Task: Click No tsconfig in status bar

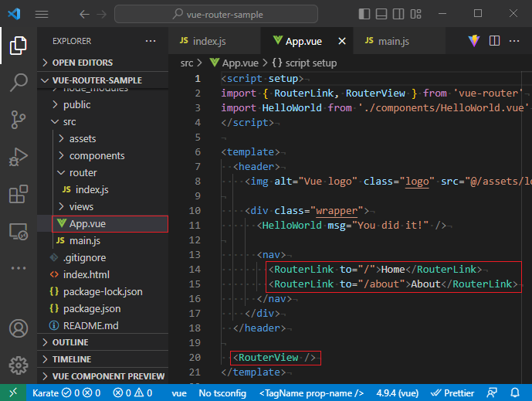Action: 222,393
